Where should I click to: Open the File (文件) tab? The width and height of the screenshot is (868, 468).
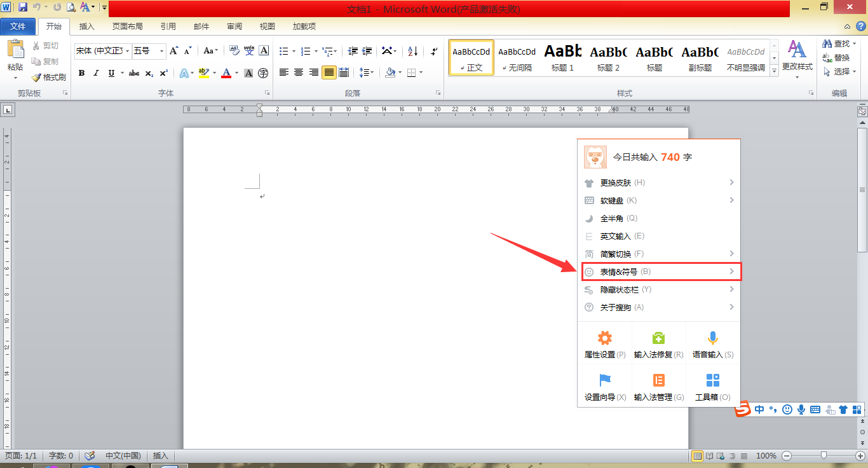[x=18, y=26]
